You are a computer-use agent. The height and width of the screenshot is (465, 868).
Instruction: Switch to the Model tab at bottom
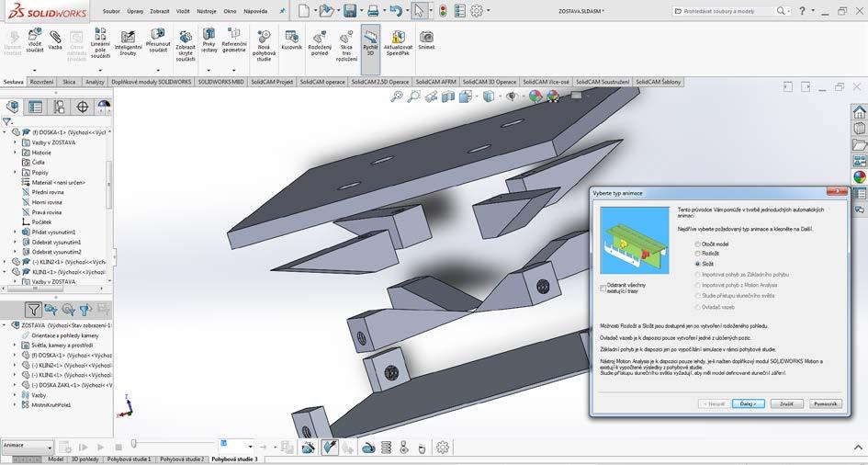[55, 459]
